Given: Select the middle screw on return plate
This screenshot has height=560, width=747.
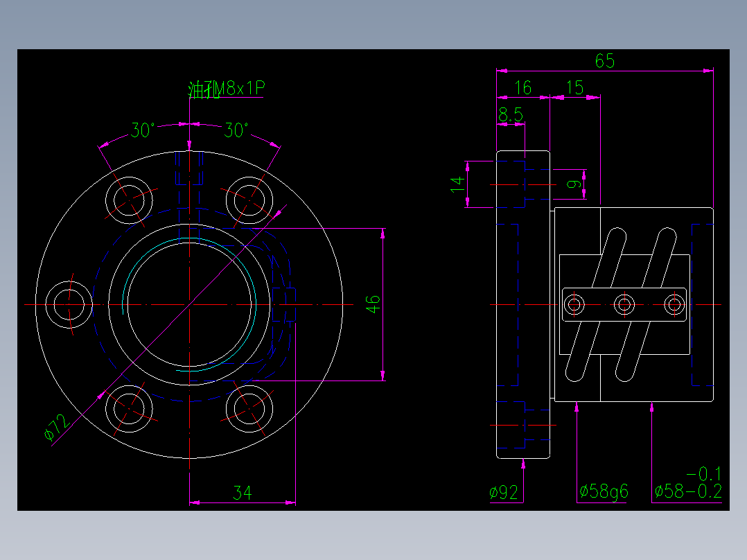Looking at the screenshot, I should coord(624,304).
